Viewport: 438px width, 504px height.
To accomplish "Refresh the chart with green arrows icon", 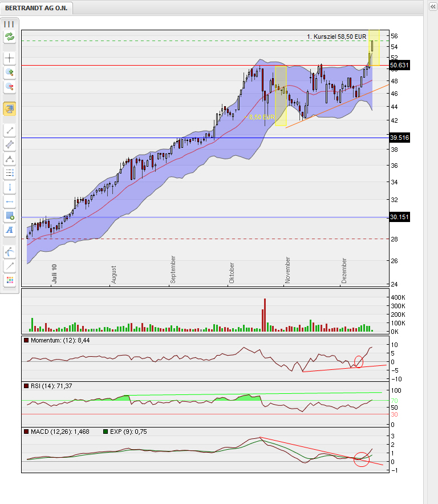I will point(10,37).
